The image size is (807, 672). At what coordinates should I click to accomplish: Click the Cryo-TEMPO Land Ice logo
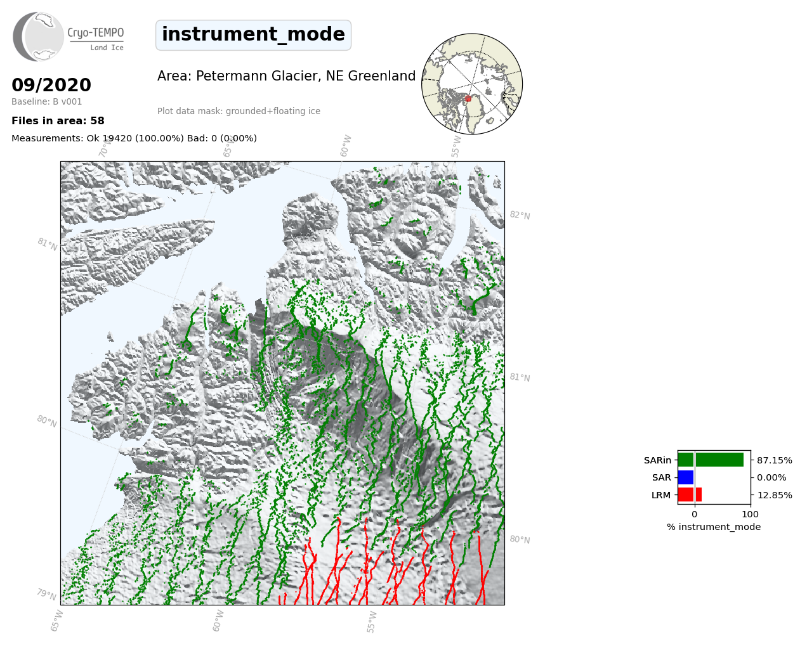coord(69,37)
